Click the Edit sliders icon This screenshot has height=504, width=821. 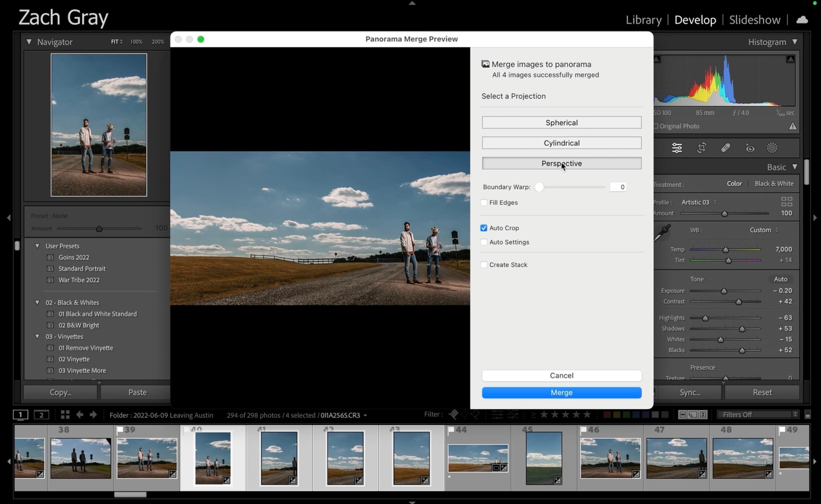pos(677,148)
